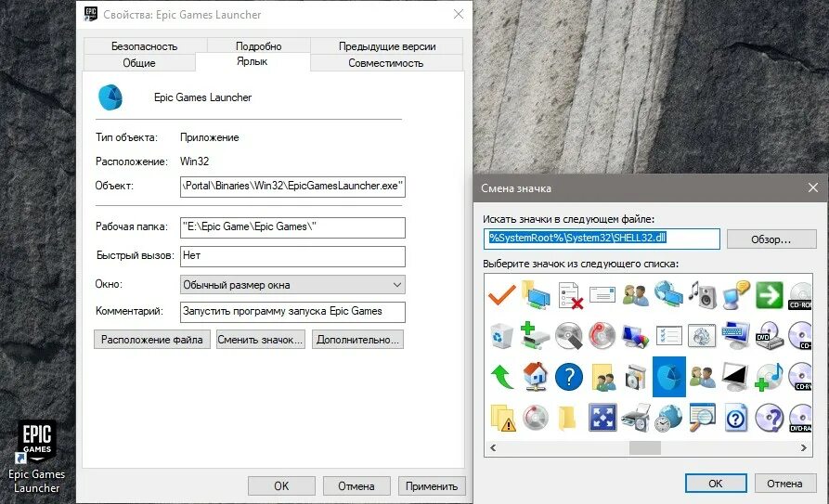The height and width of the screenshot is (504, 829).
Task: Open the Окно window size dropdown
Action: point(292,285)
